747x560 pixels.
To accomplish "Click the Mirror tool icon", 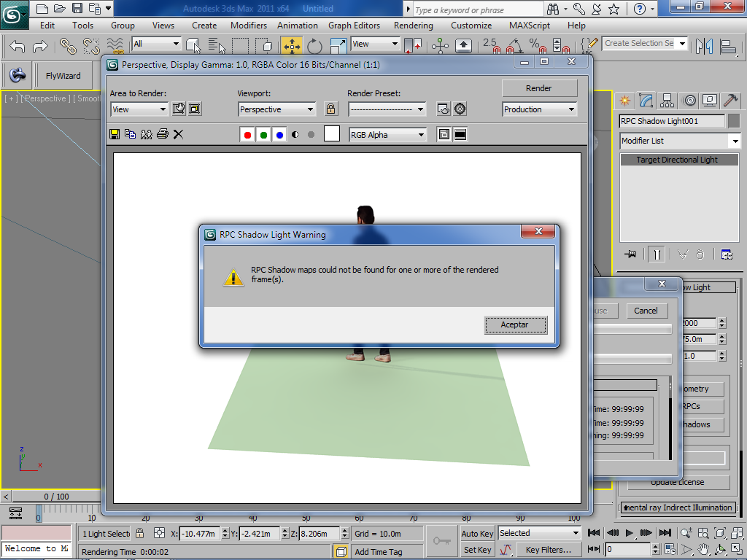I will (704, 46).
